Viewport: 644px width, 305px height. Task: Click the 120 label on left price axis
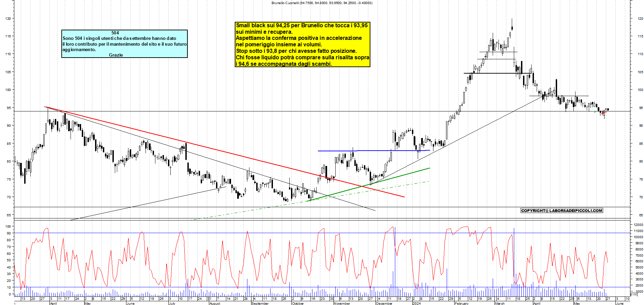(x=8, y=18)
